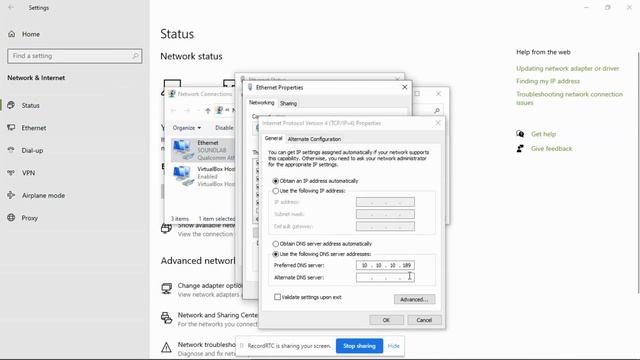This screenshot has height=360, width=640.
Task: Open Networking tab in Ethernet Properties
Action: pyautogui.click(x=262, y=103)
